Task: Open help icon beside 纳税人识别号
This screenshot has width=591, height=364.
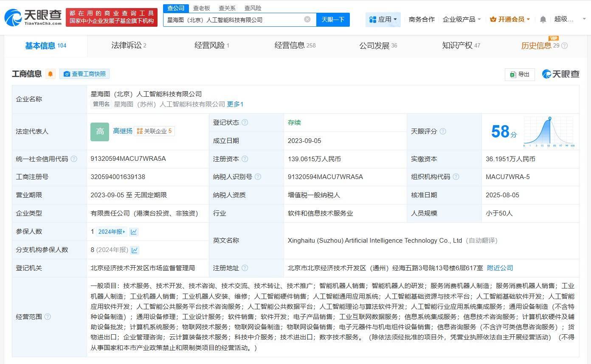Action: 258,177
